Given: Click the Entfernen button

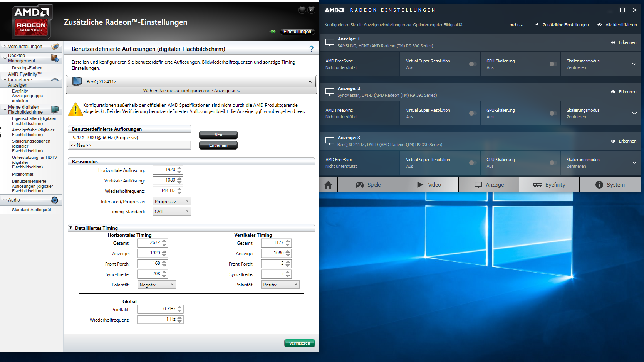Looking at the screenshot, I should point(218,145).
